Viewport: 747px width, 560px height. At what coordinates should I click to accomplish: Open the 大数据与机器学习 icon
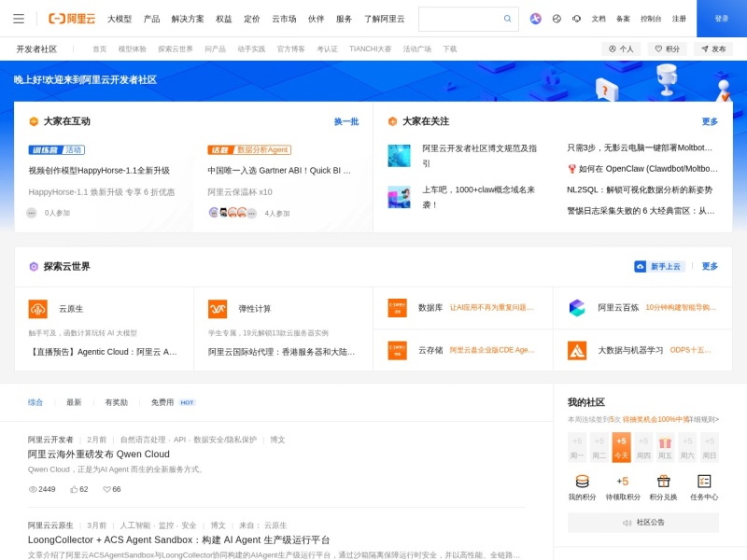[577, 350]
